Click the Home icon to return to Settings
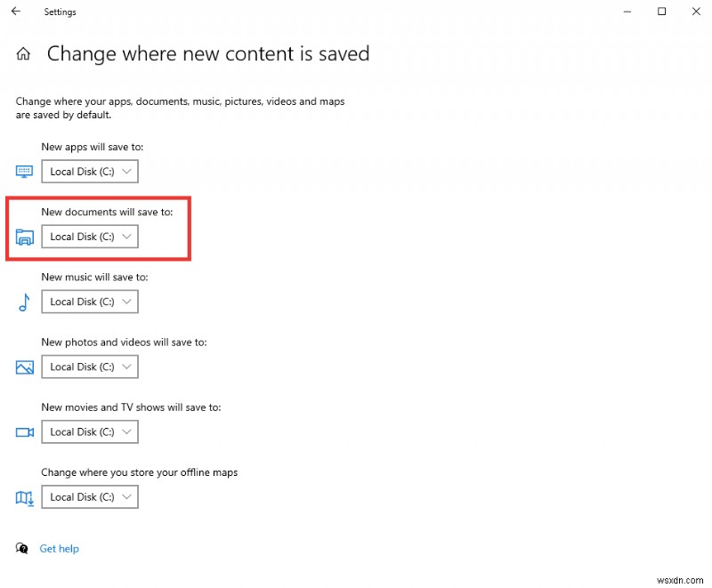This screenshot has width=712, height=588. click(23, 53)
